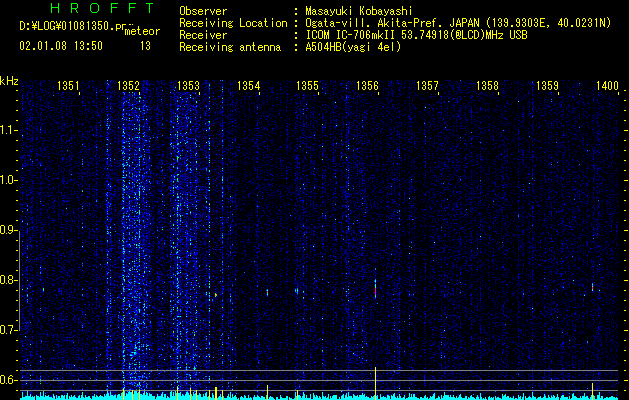Click the meteor label
This screenshot has width=629, height=400.
tap(142, 31)
